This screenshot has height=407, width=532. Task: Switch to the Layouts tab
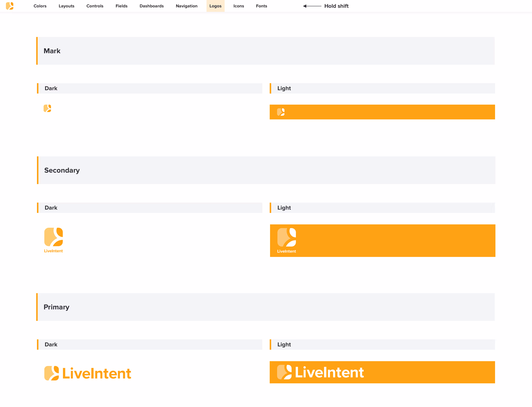tap(66, 6)
